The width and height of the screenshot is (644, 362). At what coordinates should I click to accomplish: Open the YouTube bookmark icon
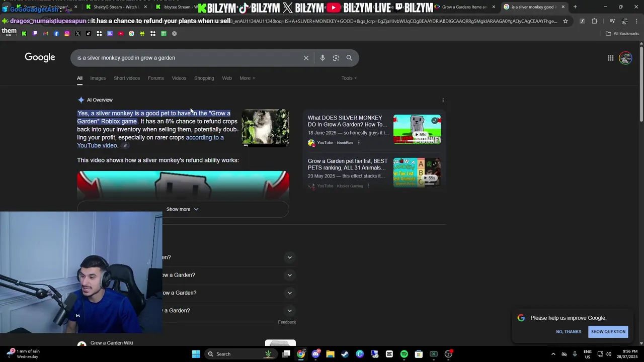tap(121, 34)
